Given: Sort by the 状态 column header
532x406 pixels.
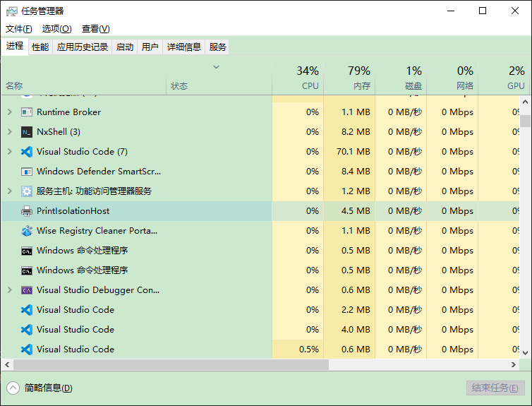Looking at the screenshot, I should [219, 79].
